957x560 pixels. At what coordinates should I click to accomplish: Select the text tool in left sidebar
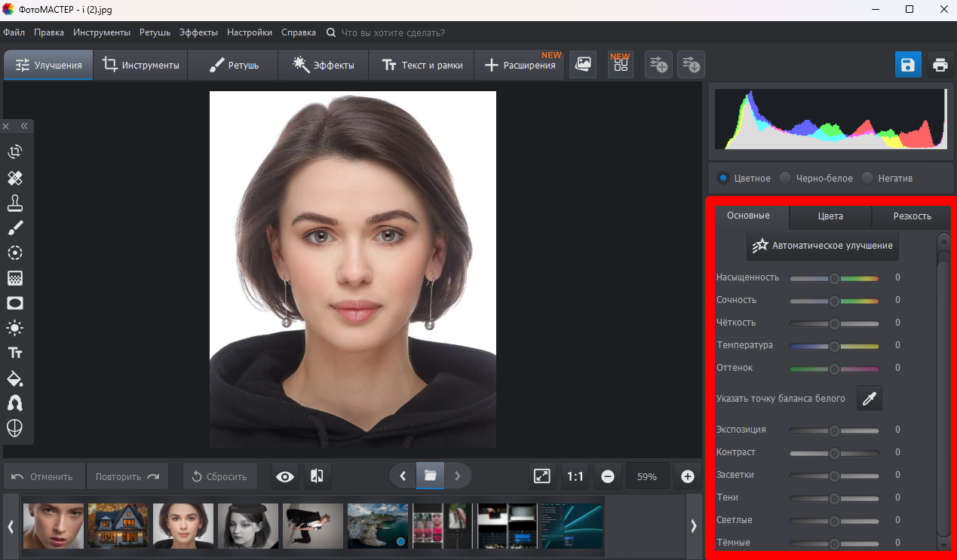pyautogui.click(x=15, y=353)
